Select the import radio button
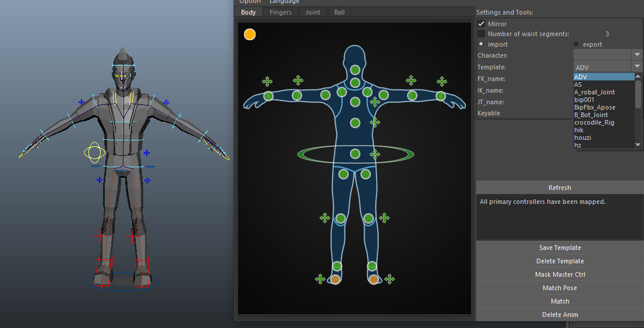644x328 pixels. pos(481,44)
